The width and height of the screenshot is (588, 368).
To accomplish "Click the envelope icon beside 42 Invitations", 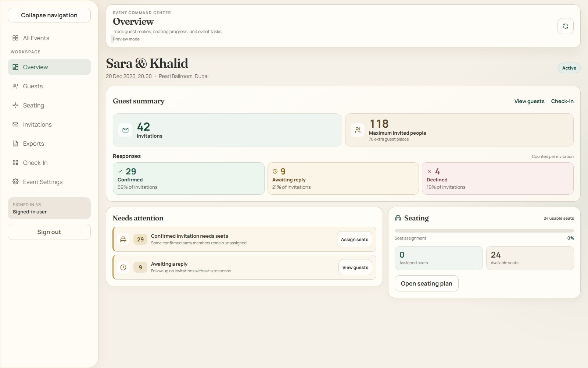I will (x=125, y=130).
